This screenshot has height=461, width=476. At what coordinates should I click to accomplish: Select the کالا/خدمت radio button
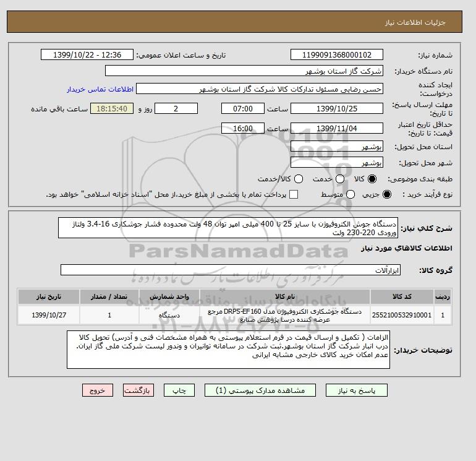tap(299, 179)
